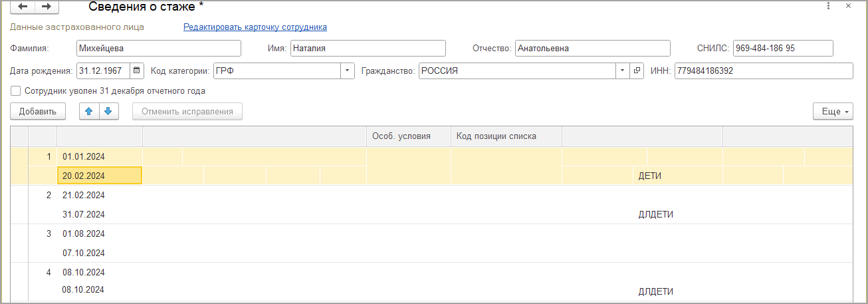Click the СНИЛС input field
The height and width of the screenshot is (304, 868).
coord(783,48)
